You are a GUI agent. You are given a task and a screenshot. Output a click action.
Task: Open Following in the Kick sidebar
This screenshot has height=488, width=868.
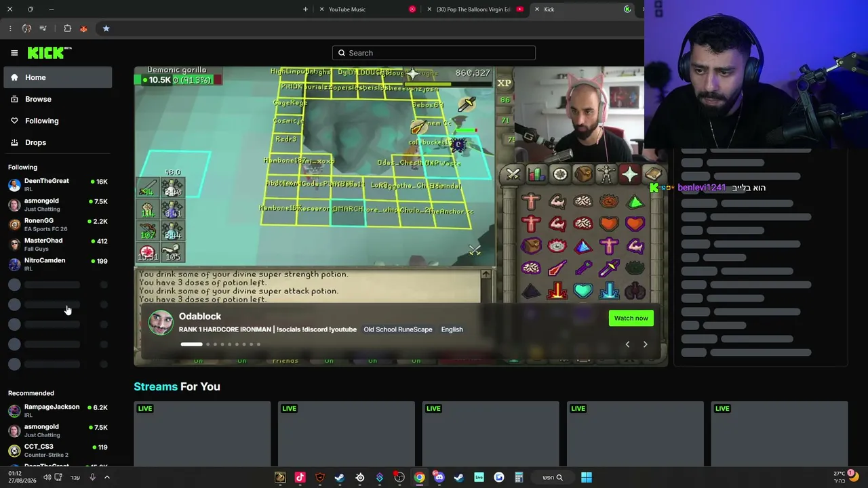pos(58,121)
